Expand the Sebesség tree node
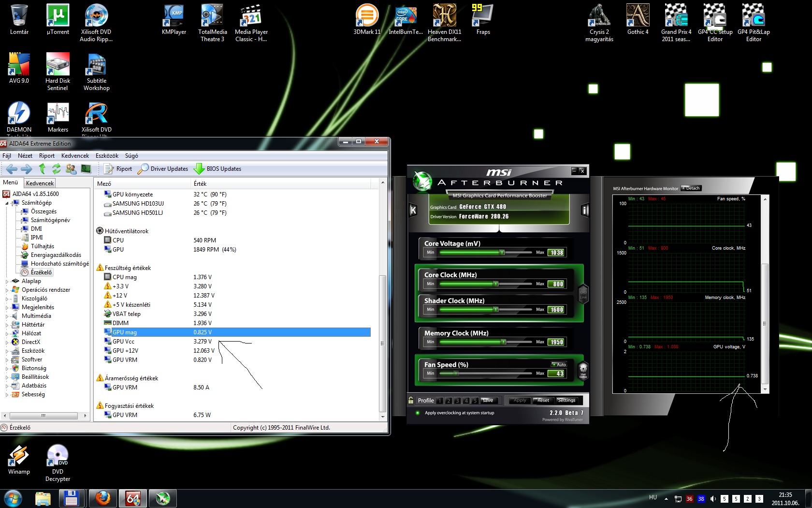Viewport: 812px width, 508px height. tap(7, 395)
